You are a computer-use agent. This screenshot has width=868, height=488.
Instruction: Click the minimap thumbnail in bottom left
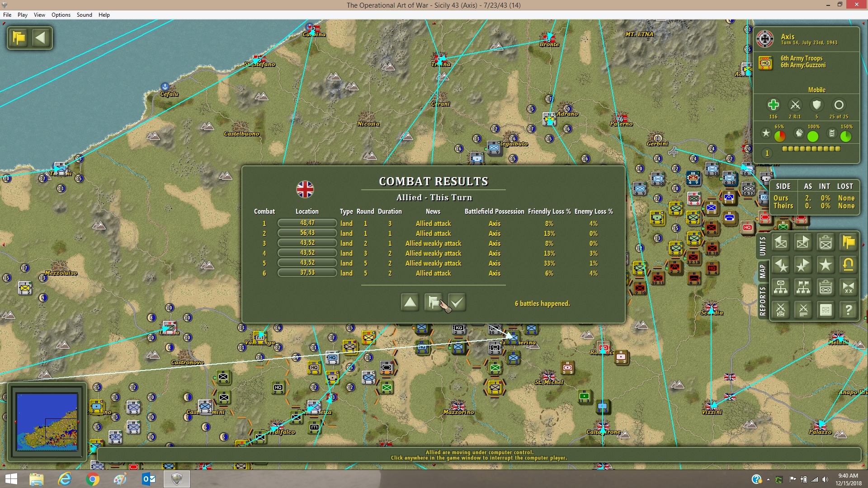(47, 422)
